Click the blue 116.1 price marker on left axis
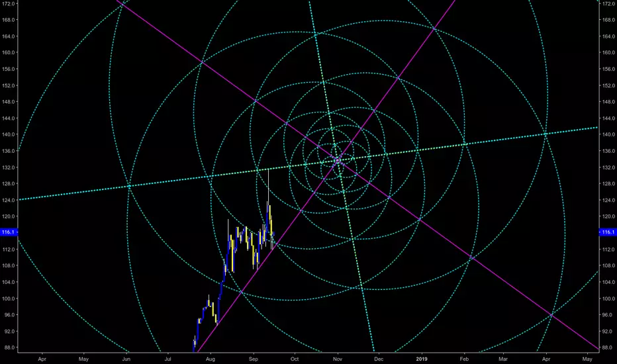 click(x=8, y=232)
